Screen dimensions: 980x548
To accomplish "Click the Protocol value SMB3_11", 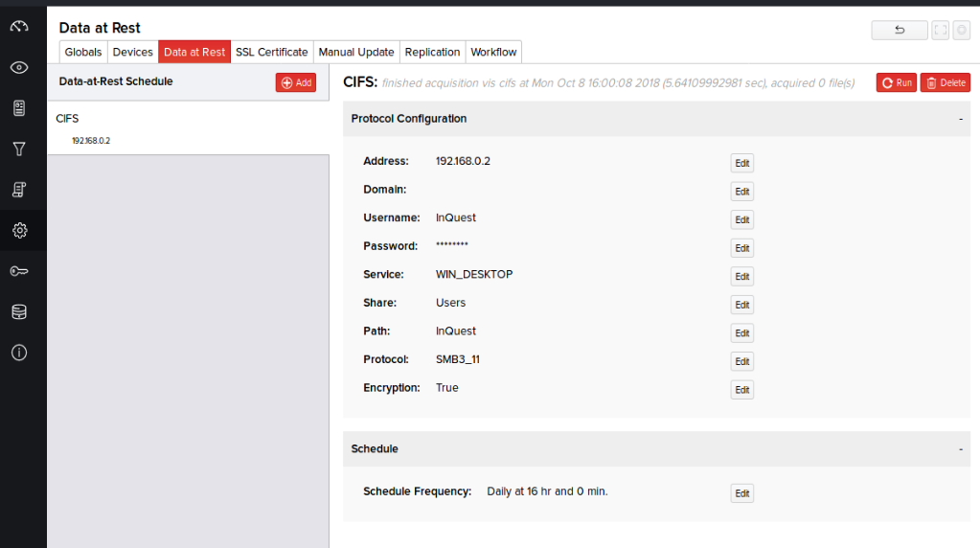I will 458,359.
